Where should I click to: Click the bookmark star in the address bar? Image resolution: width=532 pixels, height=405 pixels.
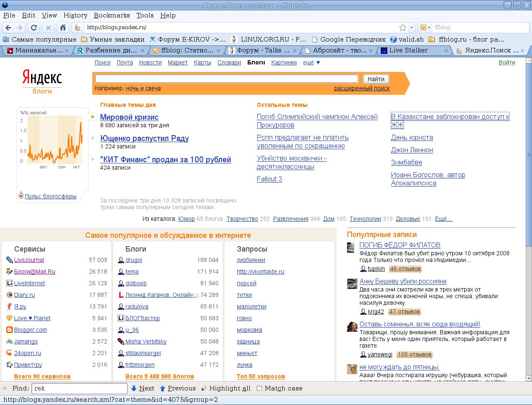click(x=402, y=27)
